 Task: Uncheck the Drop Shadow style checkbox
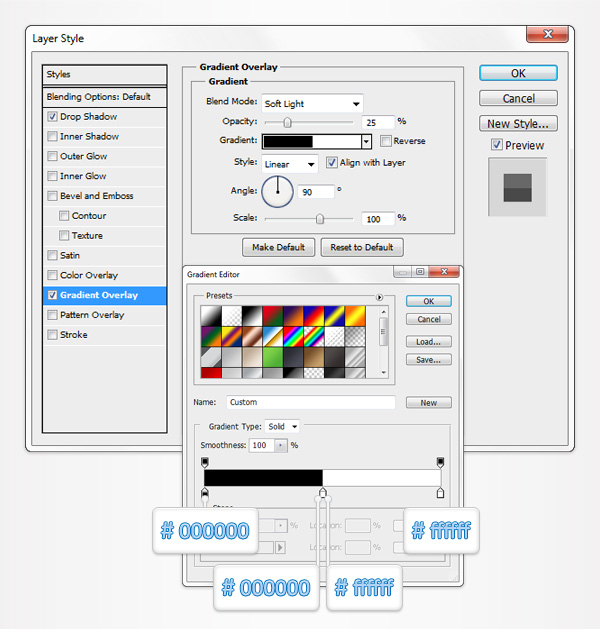(52, 117)
